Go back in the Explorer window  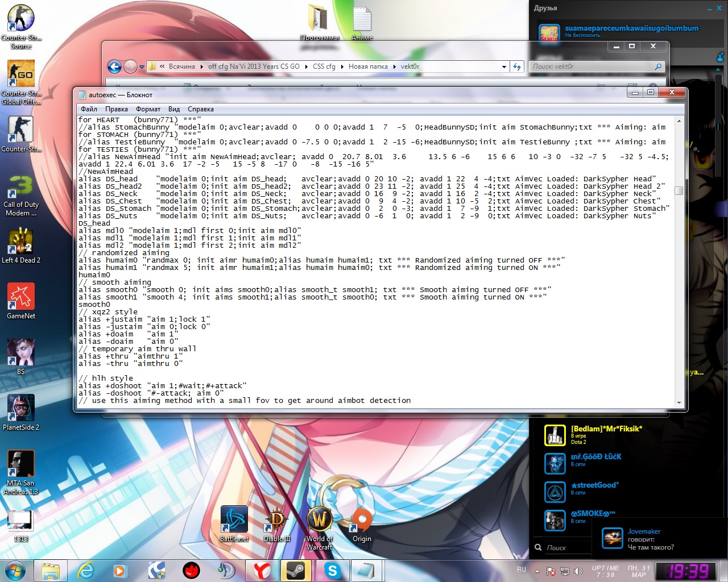[114, 67]
